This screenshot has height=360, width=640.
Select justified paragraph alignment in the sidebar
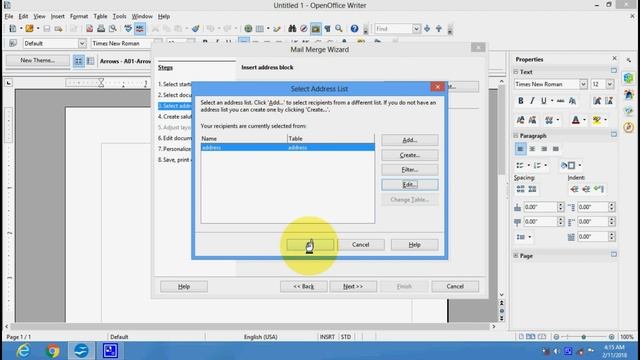point(556,149)
